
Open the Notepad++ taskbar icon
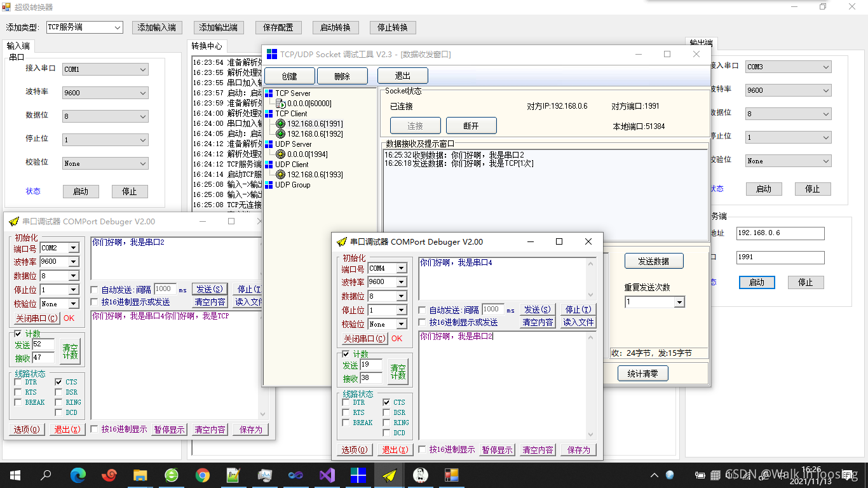pyautogui.click(x=234, y=475)
